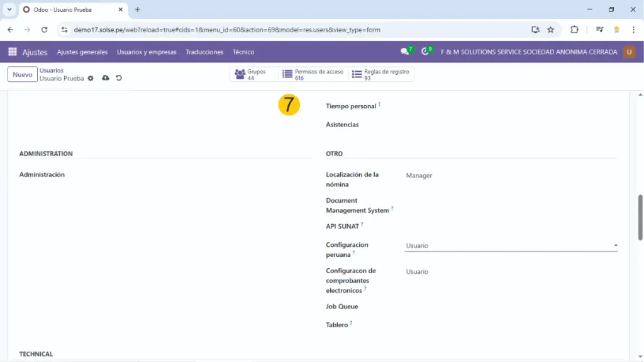The width and height of the screenshot is (644, 362).
Task: Bookmark this page with the star icon
Action: 551,30
